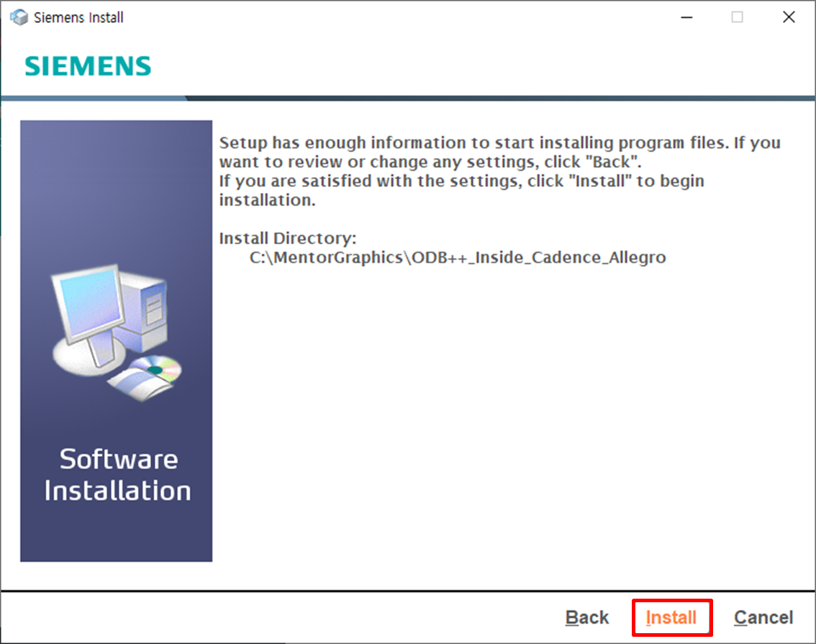Click the computer and CD illustration
Image resolution: width=816 pixels, height=644 pixels.
pos(117,333)
